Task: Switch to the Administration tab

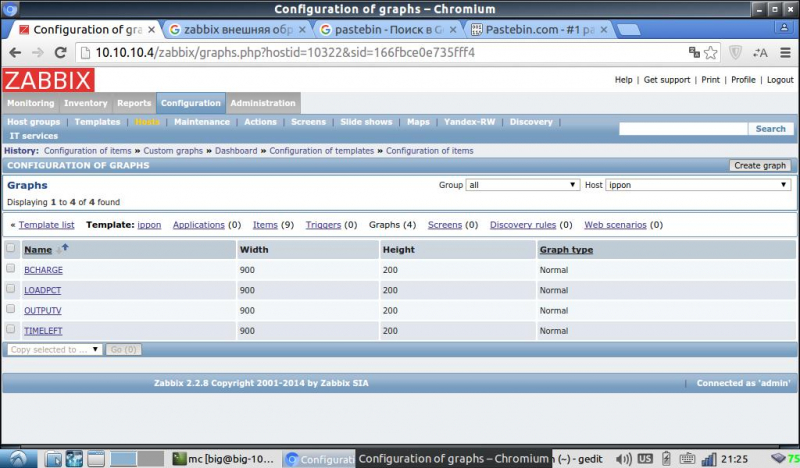Action: click(262, 103)
